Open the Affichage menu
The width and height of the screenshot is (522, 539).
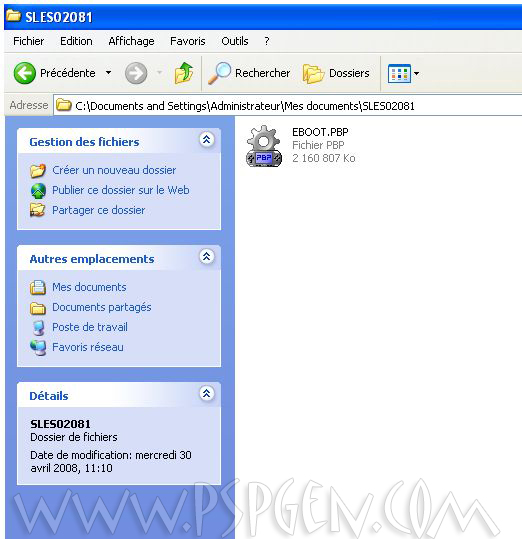click(131, 41)
